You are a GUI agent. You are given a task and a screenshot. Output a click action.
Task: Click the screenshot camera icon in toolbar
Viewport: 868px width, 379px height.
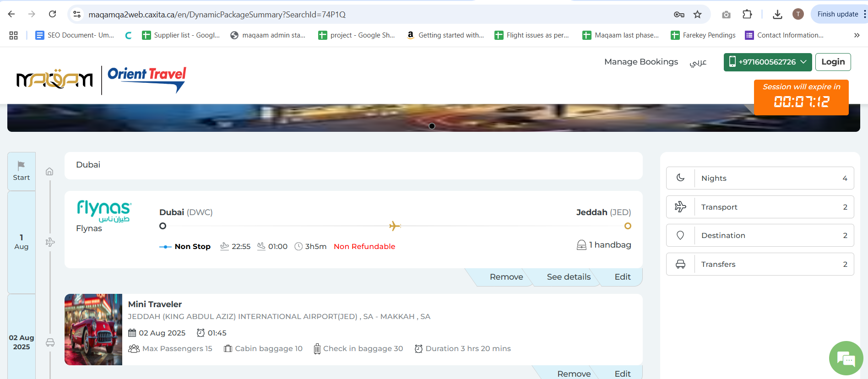point(726,15)
